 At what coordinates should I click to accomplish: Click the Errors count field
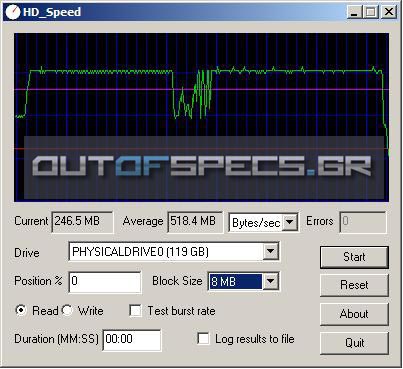[363, 222]
